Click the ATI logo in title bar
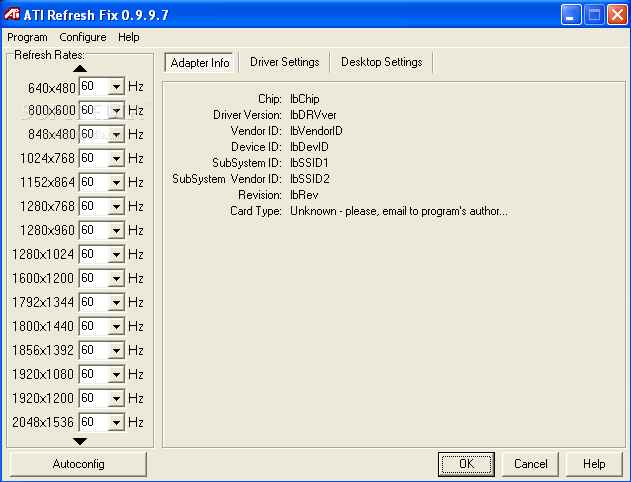Viewport: 631px width, 482px height. [12, 14]
